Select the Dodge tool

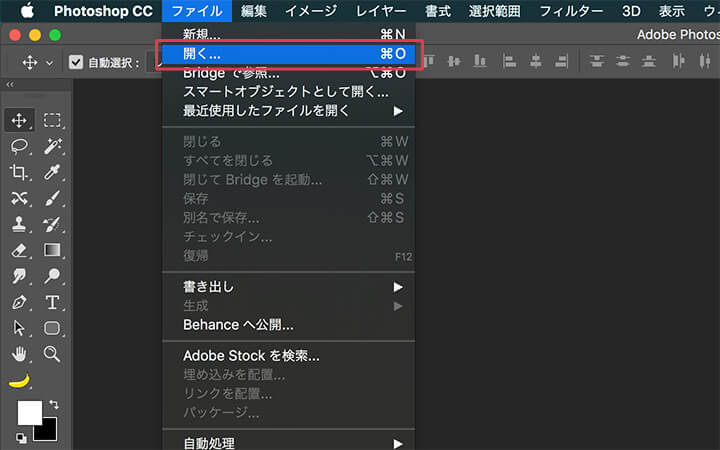coord(52,276)
